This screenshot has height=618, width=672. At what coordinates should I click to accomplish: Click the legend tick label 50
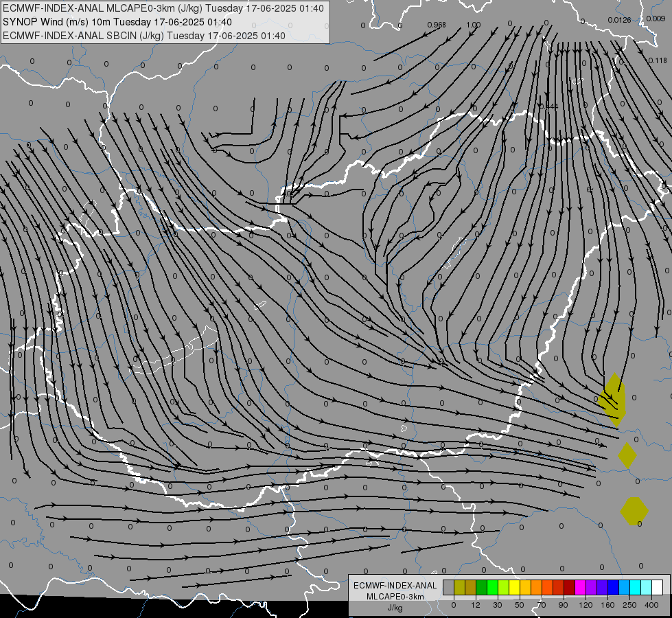click(520, 605)
